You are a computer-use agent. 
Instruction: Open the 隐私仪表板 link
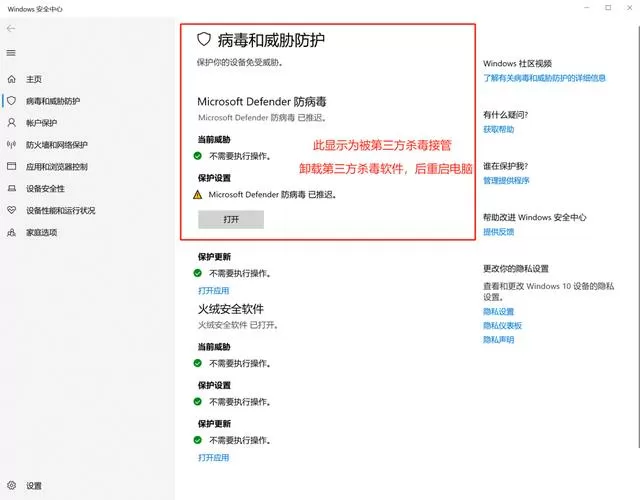coord(502,325)
